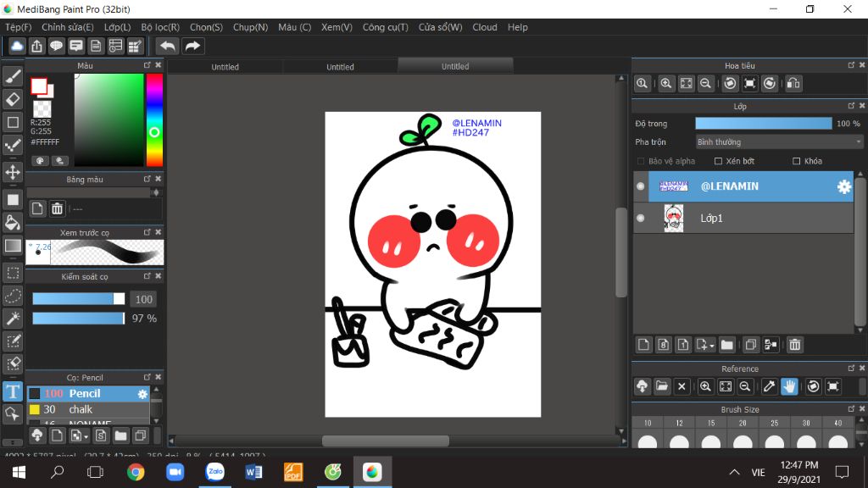The height and width of the screenshot is (488, 868).
Task: Hide the Lớp1 layer visibility dot
Action: (640, 219)
